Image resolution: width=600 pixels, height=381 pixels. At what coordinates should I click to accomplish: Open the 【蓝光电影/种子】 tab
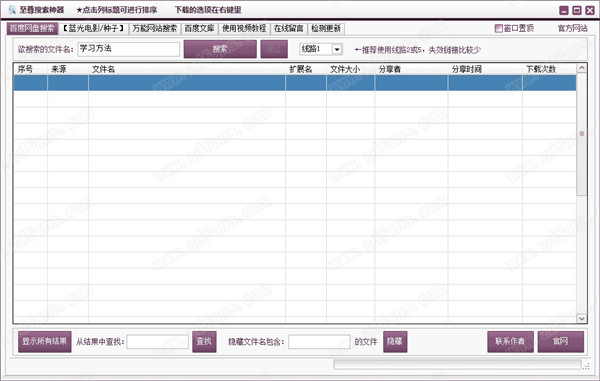pyautogui.click(x=93, y=28)
